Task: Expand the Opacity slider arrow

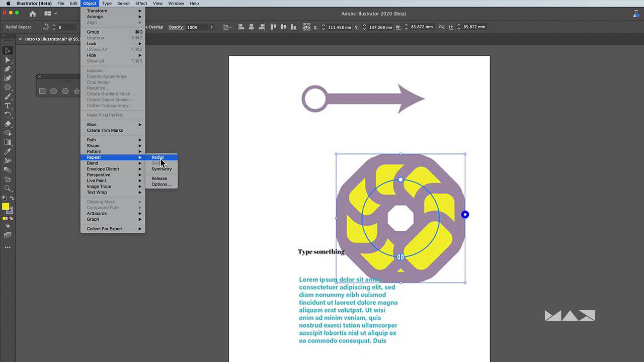Action: [x=212, y=27]
